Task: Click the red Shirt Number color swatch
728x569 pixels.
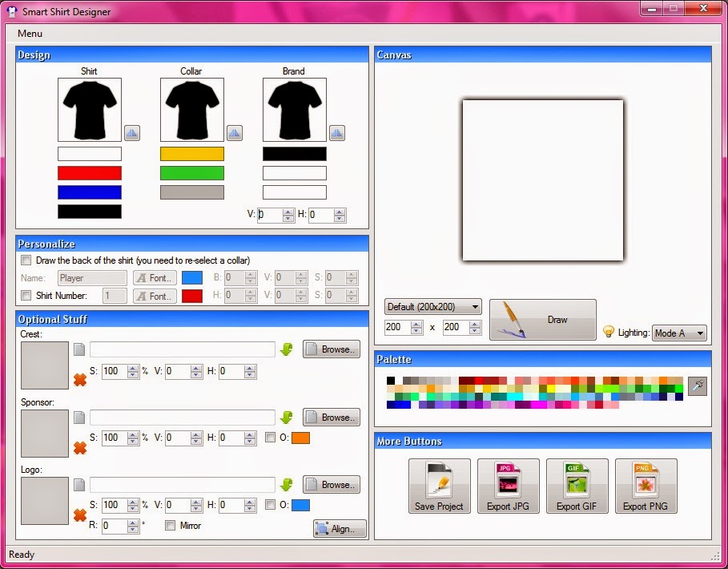Action: [x=192, y=296]
